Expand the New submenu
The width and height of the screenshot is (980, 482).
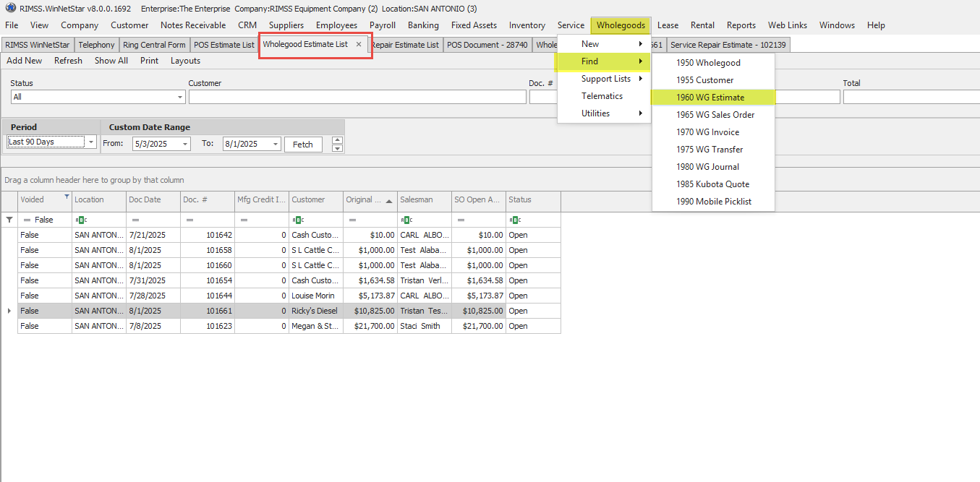tap(605, 44)
